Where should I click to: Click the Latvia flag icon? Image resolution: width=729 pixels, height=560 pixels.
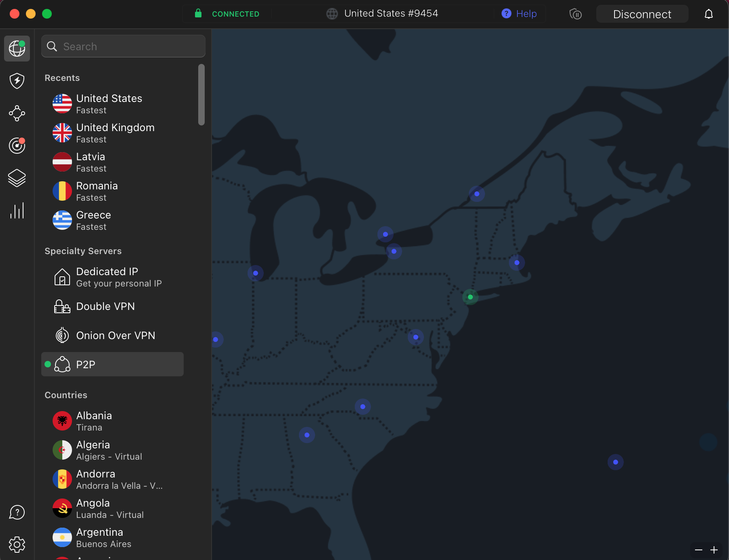click(x=62, y=162)
